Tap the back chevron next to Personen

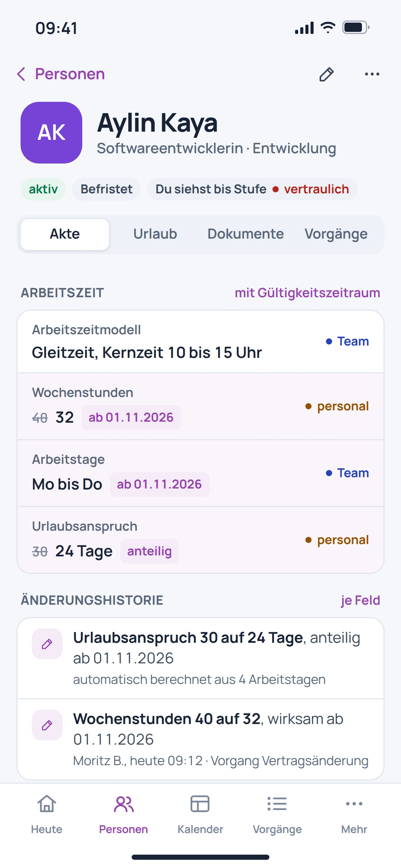21,74
